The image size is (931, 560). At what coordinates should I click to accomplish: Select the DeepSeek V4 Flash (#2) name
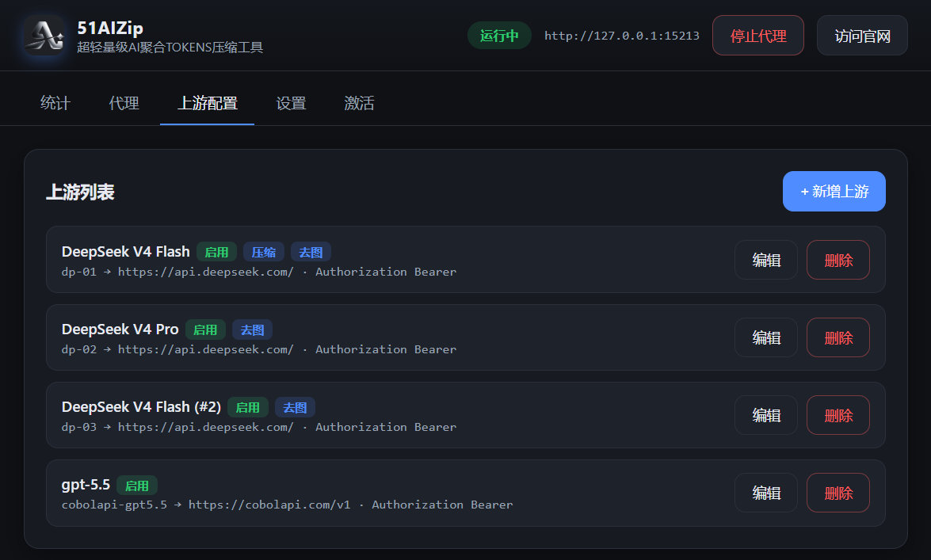[x=141, y=407]
